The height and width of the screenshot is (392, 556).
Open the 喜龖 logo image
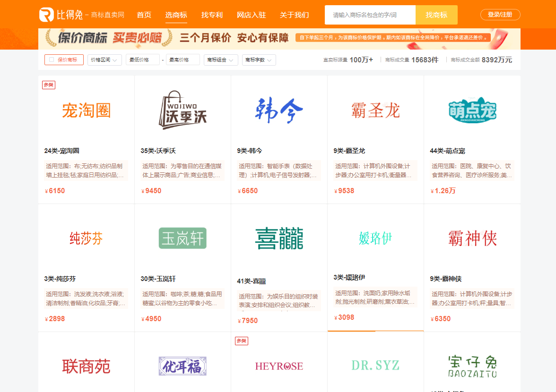point(279,239)
